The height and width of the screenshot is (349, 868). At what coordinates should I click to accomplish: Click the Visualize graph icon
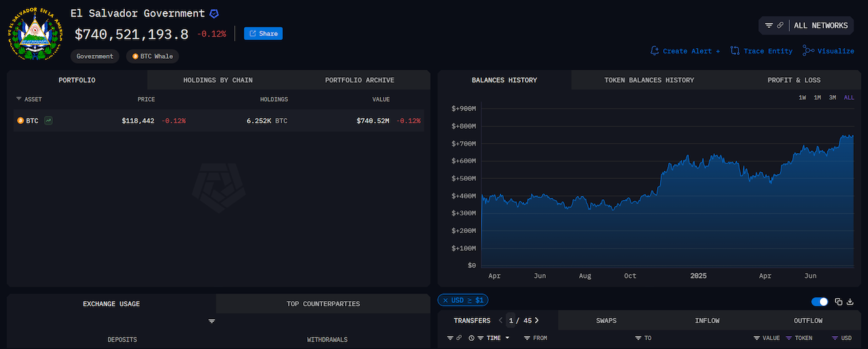808,51
